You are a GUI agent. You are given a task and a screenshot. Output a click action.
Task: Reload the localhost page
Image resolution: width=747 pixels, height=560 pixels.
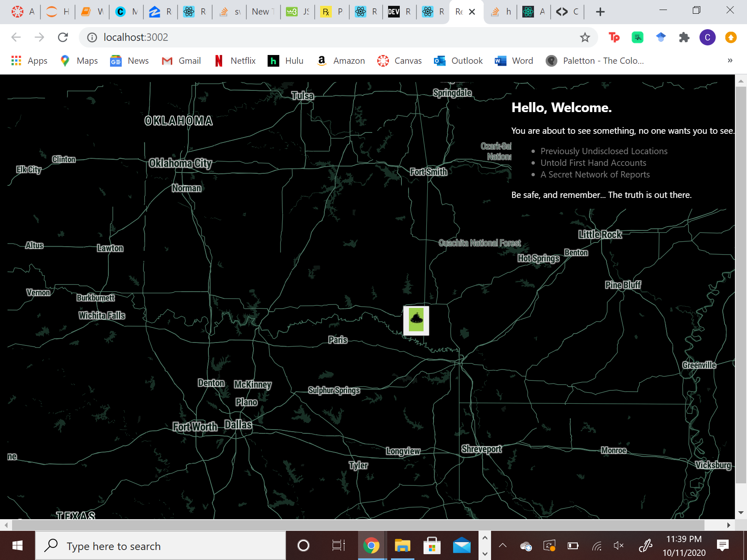(63, 37)
